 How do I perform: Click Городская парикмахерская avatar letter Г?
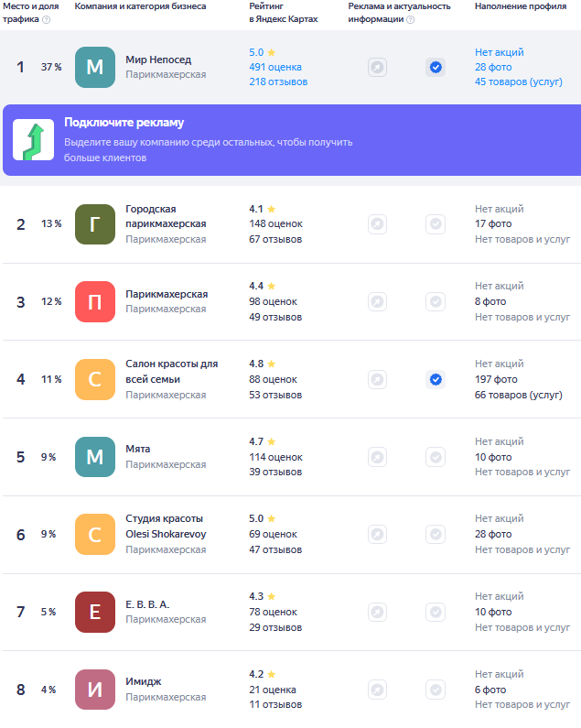click(x=95, y=224)
